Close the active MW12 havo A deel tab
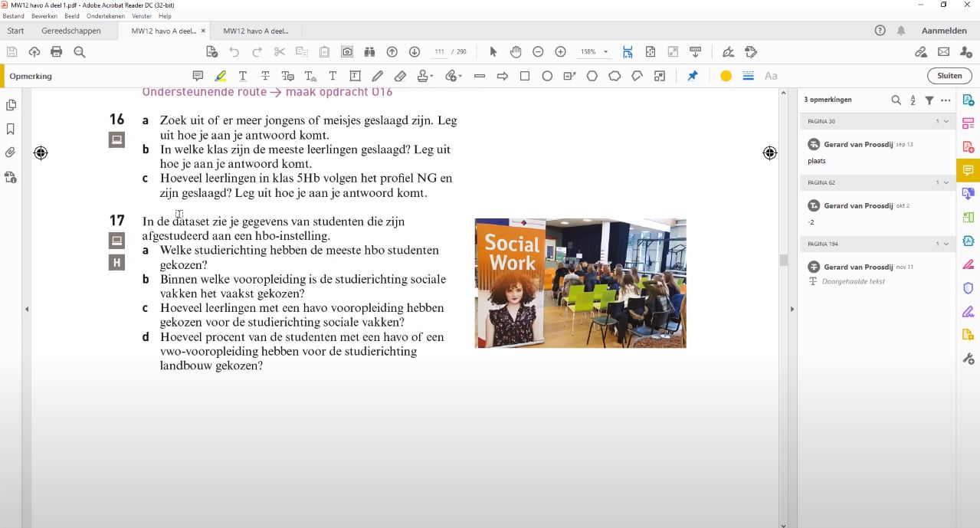980x528 pixels. click(x=203, y=31)
